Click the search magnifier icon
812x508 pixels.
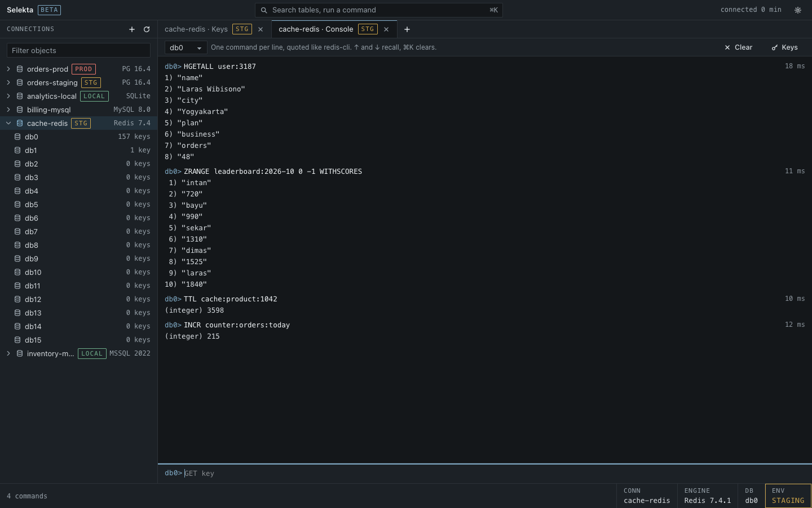tap(264, 10)
